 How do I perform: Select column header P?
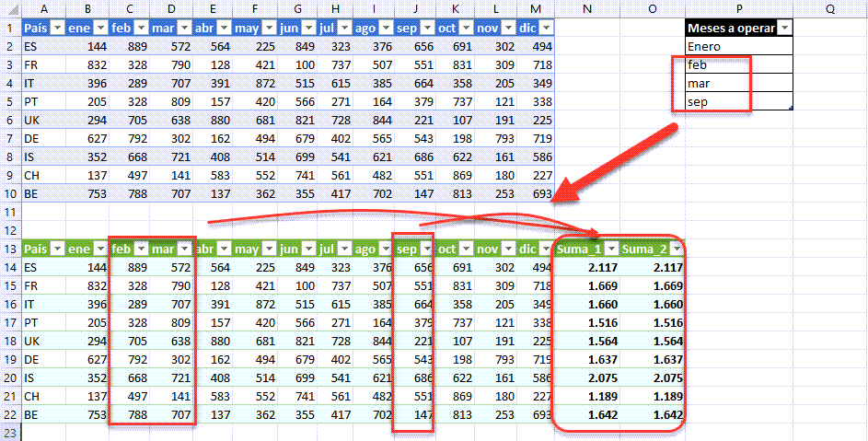[x=739, y=8]
